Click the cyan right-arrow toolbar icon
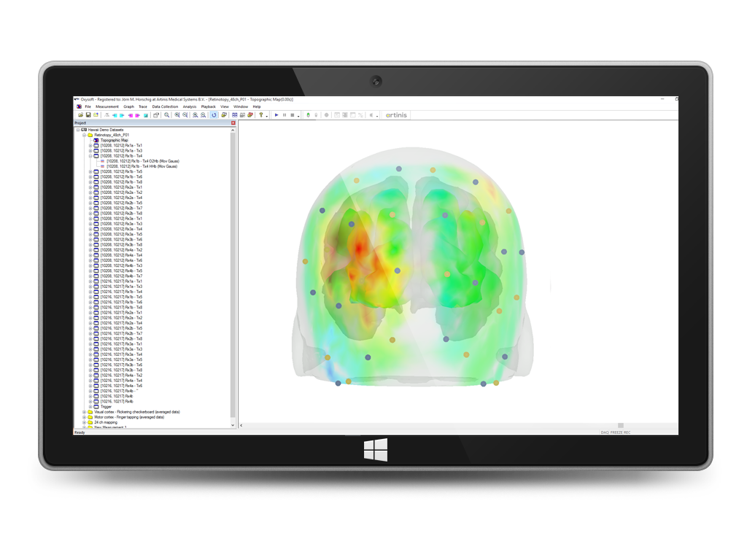747x560 pixels. pos(122,115)
